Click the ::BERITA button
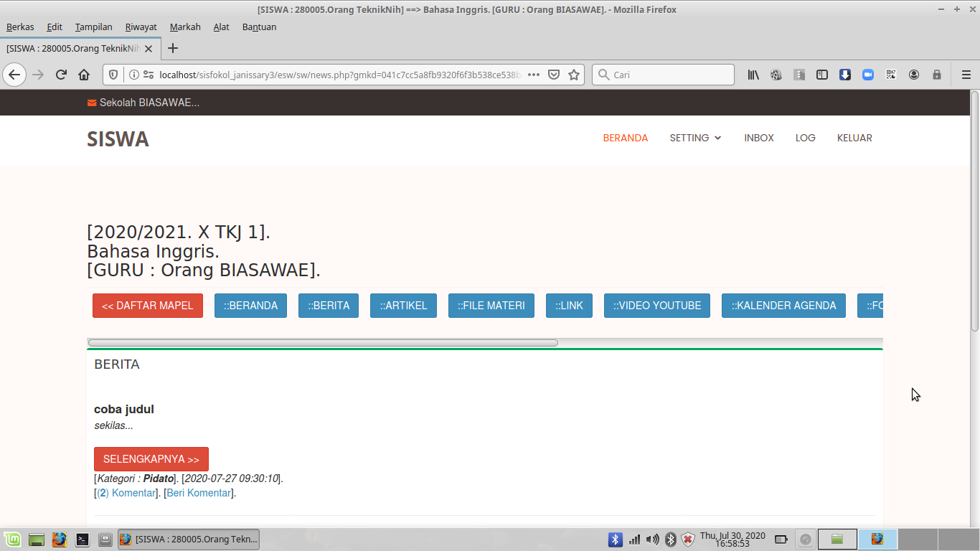The image size is (980, 551). pyautogui.click(x=329, y=306)
